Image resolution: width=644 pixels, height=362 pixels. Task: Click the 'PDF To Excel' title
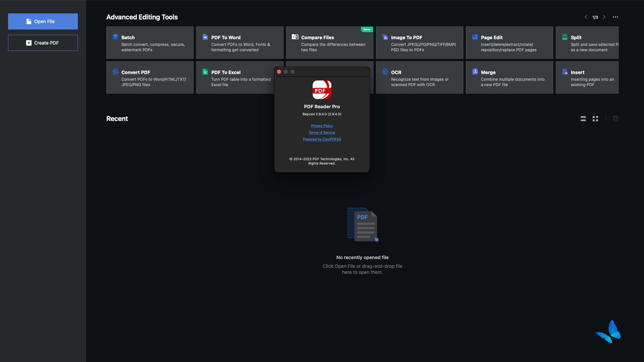tap(226, 72)
